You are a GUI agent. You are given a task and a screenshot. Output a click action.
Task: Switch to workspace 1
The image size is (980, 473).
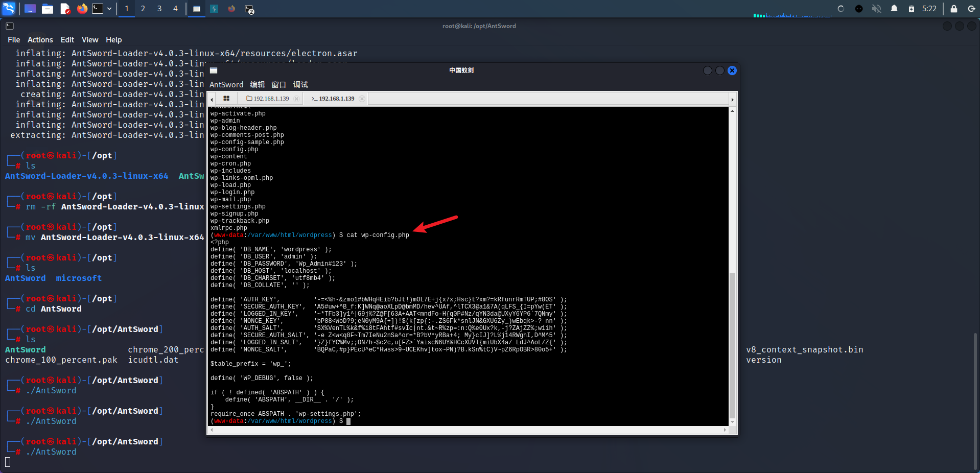[127, 9]
